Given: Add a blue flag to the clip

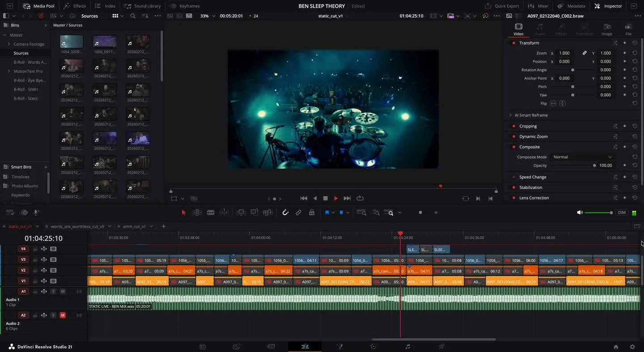Looking at the screenshot, I should [x=327, y=213].
